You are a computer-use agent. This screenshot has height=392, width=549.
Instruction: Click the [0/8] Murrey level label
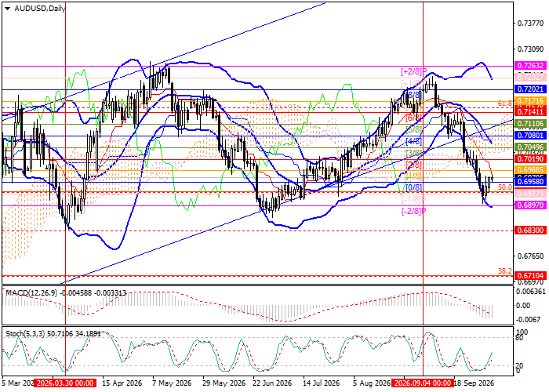tap(414, 187)
